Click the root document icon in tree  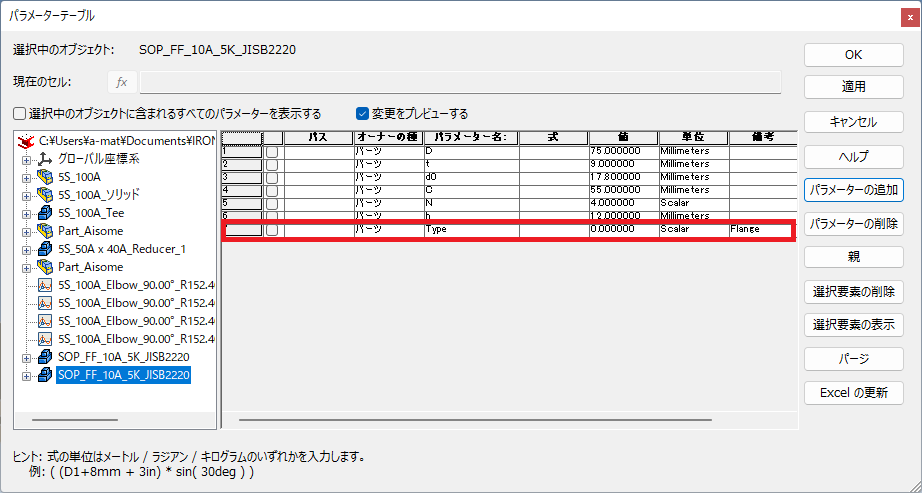pyautogui.click(x=27, y=141)
